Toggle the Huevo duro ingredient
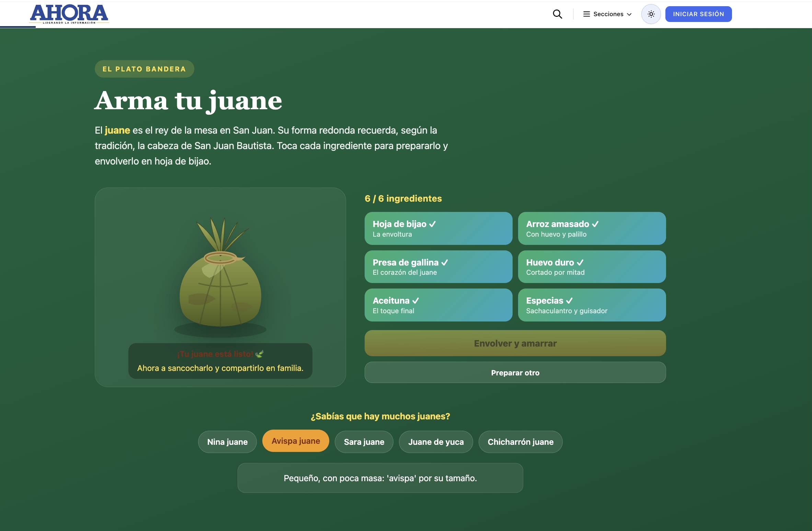Viewport: 812px width, 531px height. click(592, 267)
